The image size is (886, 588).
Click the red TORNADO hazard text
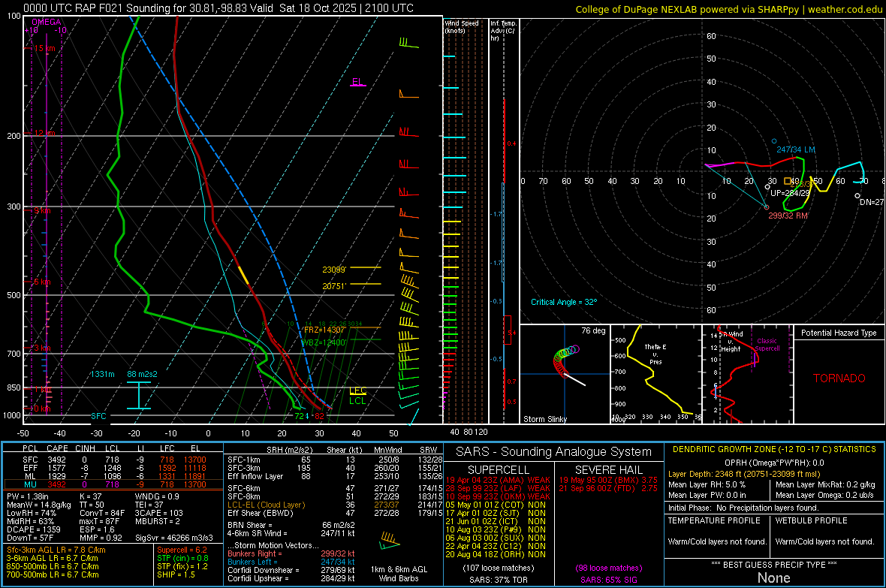point(839,378)
